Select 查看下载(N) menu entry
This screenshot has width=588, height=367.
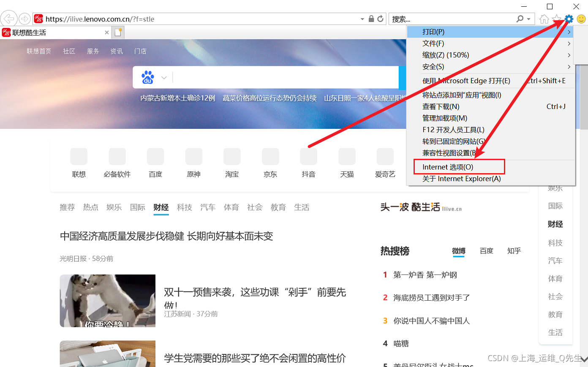tap(491, 106)
